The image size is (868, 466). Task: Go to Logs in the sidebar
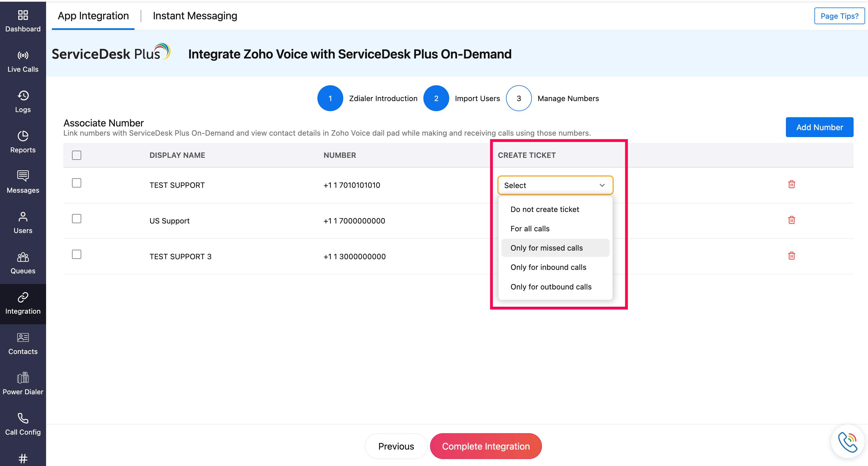tap(23, 101)
